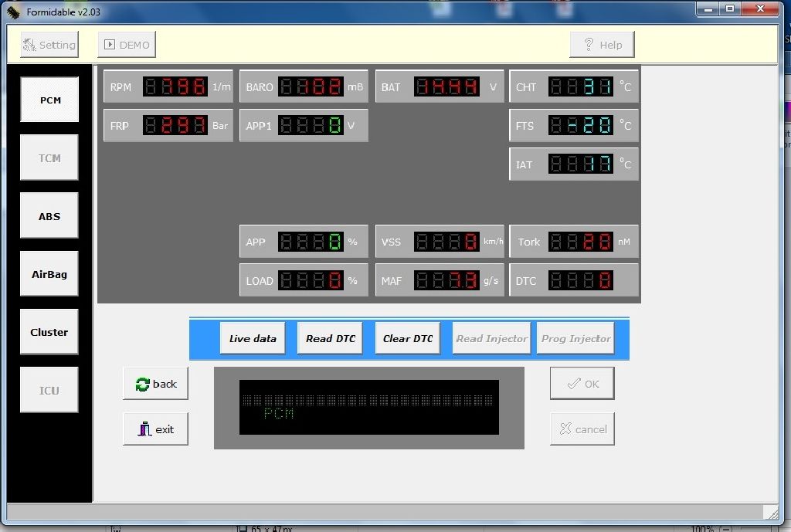Start DEMO mode from the toolbar
The image size is (791, 532).
tap(127, 45)
